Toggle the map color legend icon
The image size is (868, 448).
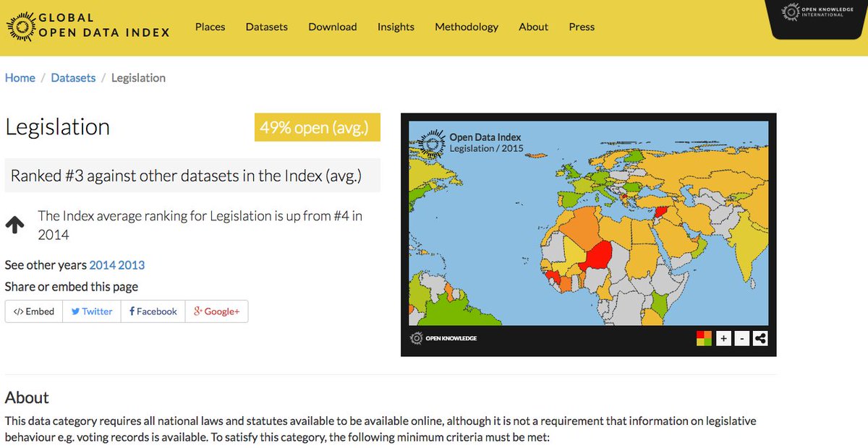point(705,338)
